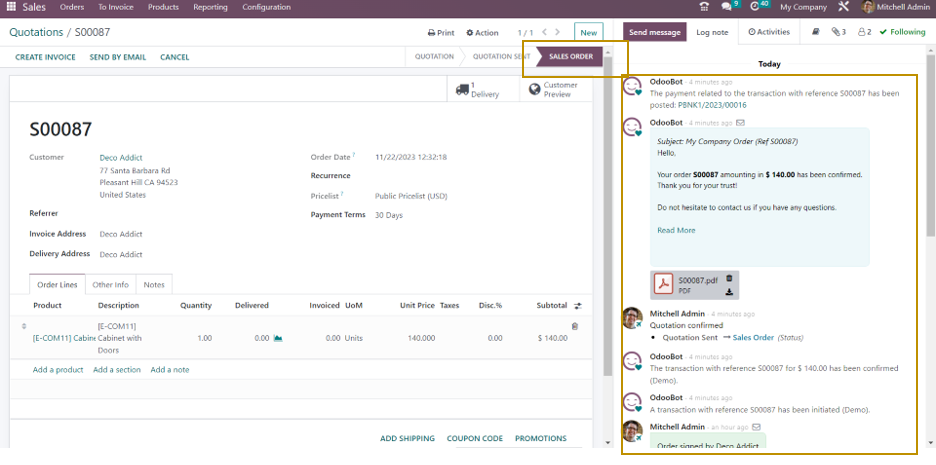Open the delivered forecast chart icon

pos(278,339)
